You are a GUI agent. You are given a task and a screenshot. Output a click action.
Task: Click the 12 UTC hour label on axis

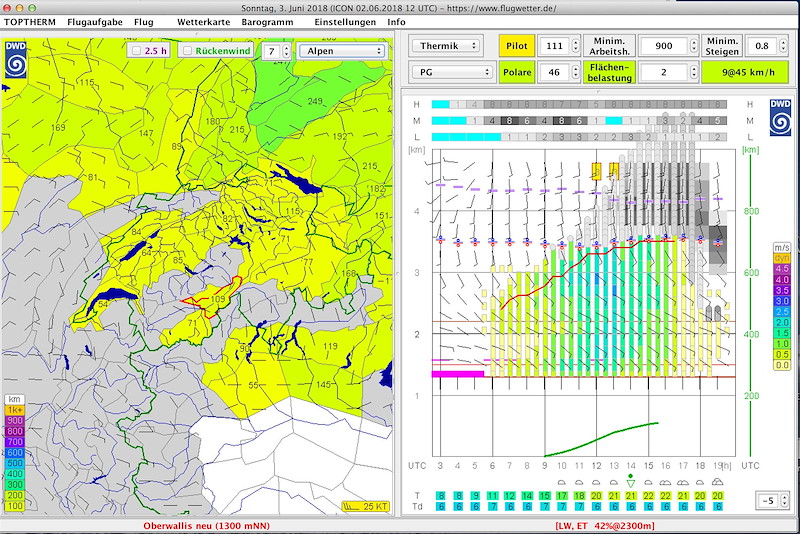[x=596, y=466]
